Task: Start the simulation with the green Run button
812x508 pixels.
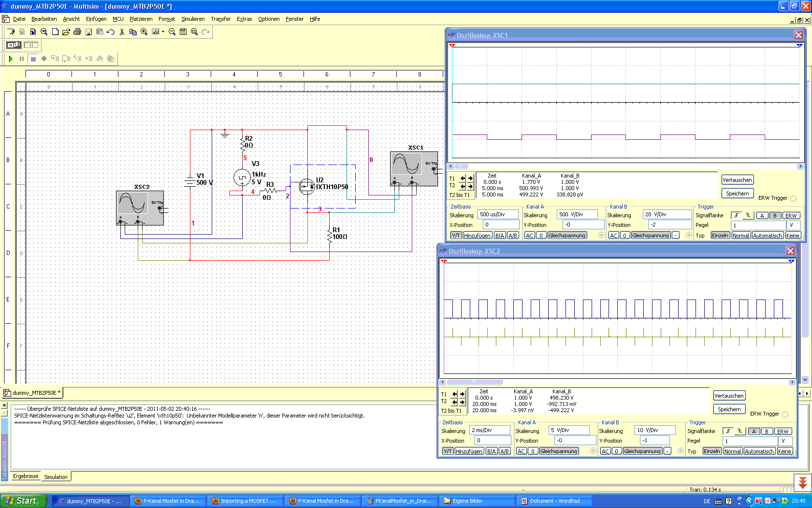Action: point(11,59)
